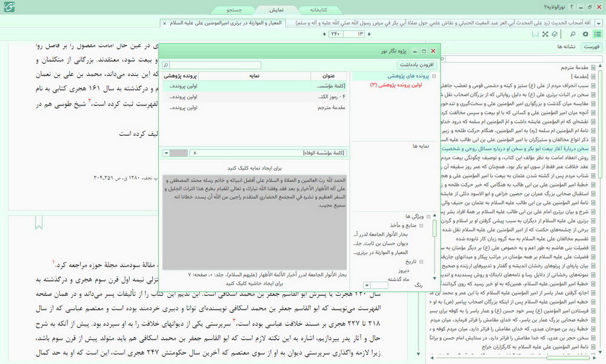Toggle the table of contents list icon

click(598, 35)
